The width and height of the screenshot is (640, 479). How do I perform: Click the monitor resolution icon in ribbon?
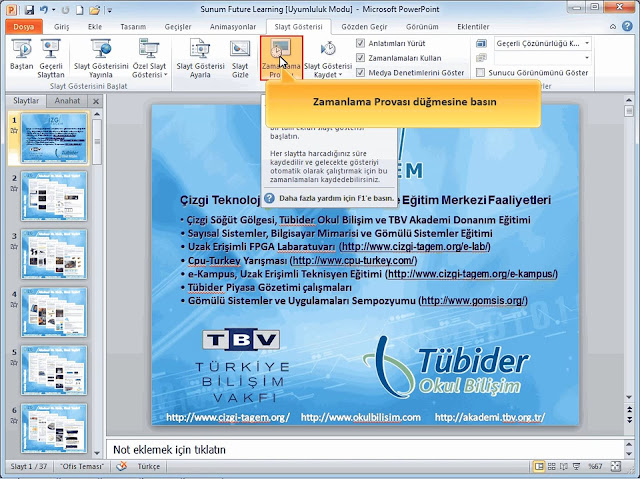coord(481,43)
